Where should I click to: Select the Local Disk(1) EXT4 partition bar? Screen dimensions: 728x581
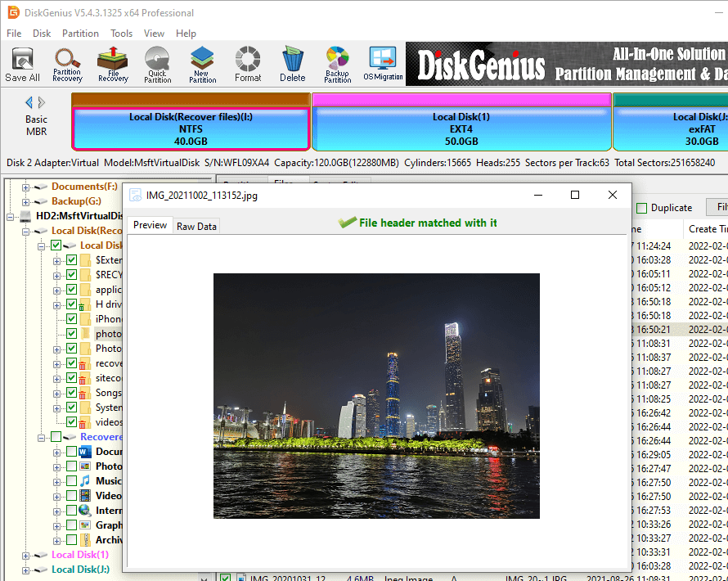click(x=461, y=128)
